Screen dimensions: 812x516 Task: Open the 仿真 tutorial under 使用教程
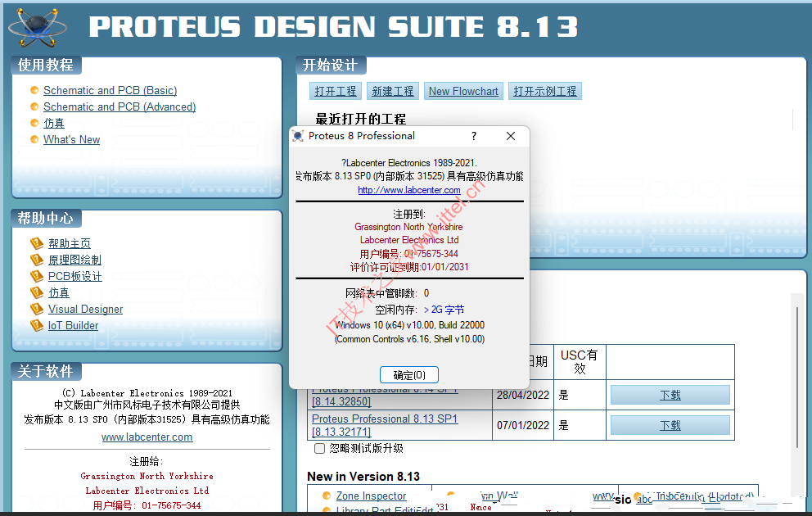54,123
